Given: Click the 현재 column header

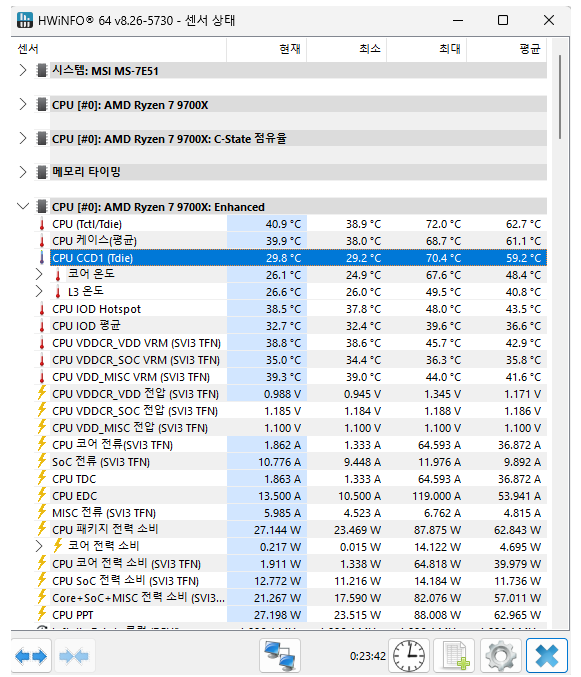Looking at the screenshot, I should click(266, 49).
